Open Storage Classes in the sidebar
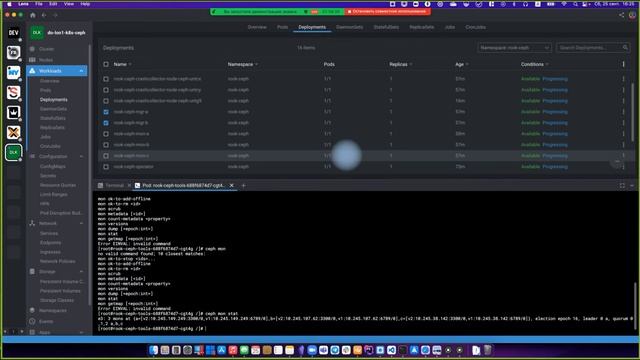This screenshot has height=360, width=640. (57, 300)
